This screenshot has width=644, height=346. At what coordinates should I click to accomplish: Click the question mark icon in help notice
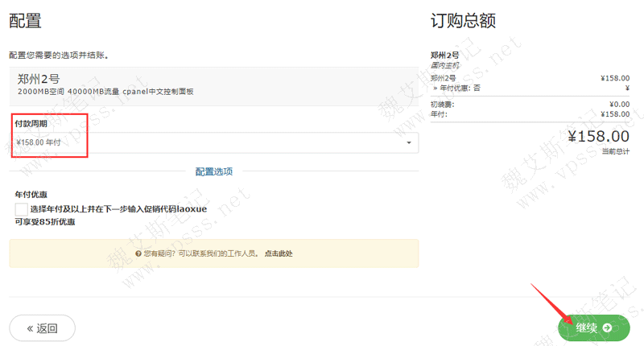coord(138,253)
